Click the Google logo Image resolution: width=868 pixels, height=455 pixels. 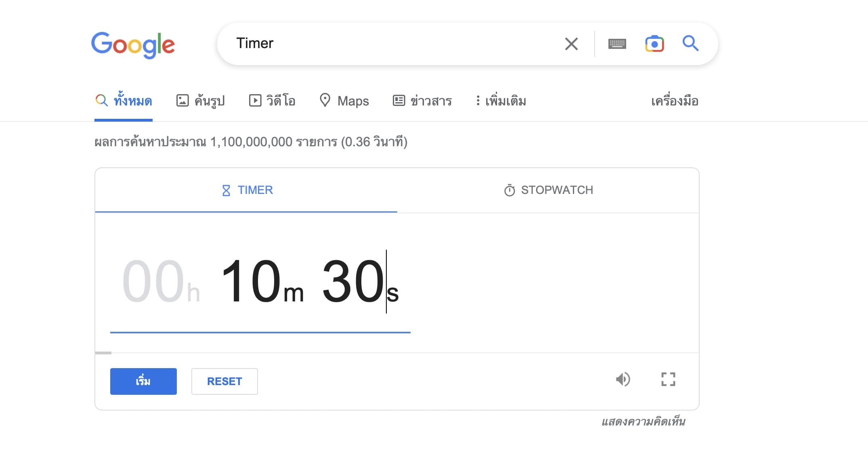[133, 44]
